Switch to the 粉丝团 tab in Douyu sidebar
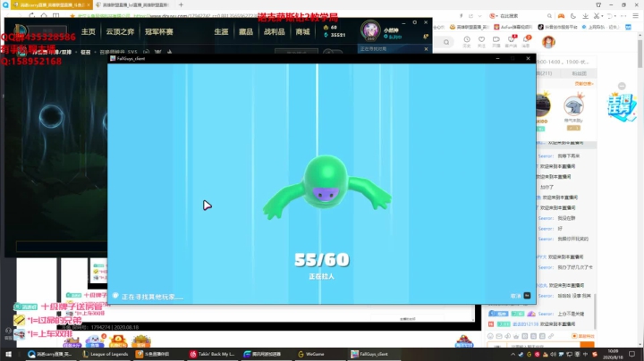644x361 pixels. click(579, 73)
